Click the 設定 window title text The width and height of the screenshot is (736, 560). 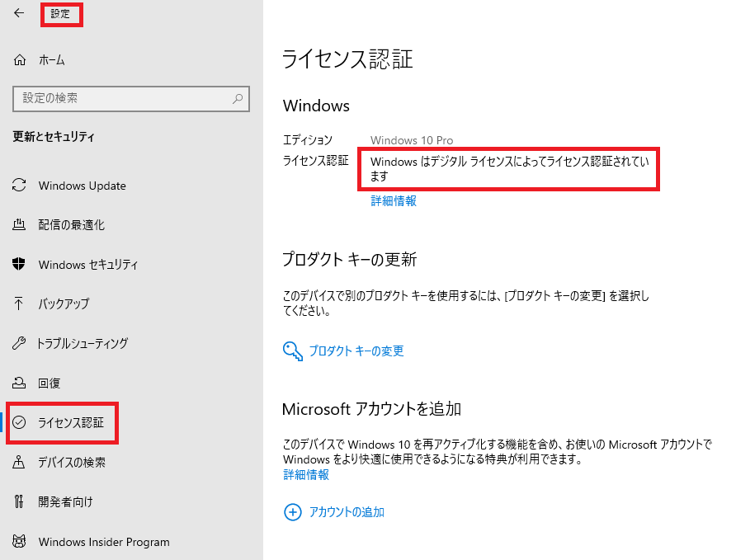tap(60, 14)
